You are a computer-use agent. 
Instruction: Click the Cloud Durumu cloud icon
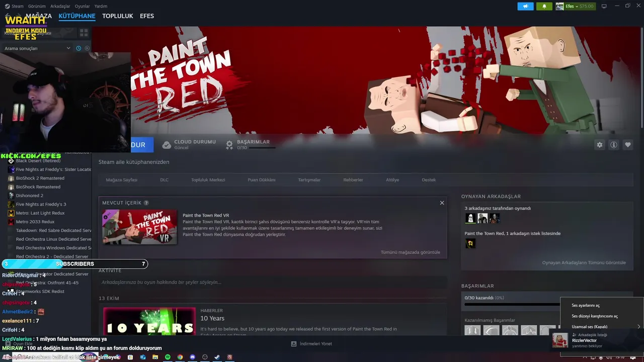click(167, 145)
